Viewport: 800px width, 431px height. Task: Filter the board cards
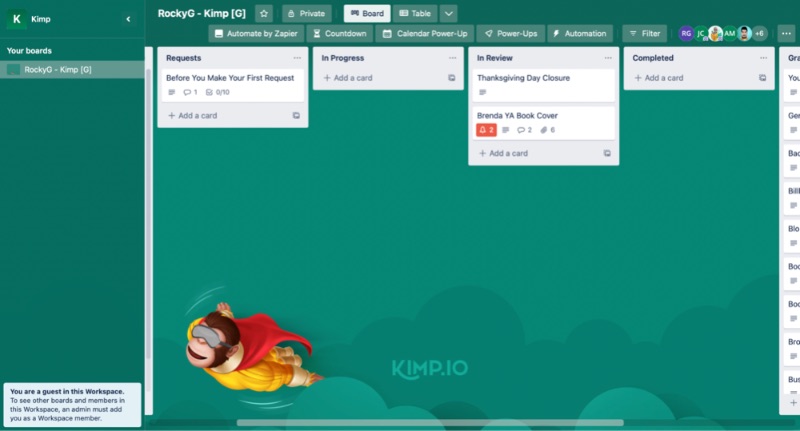pyautogui.click(x=644, y=34)
